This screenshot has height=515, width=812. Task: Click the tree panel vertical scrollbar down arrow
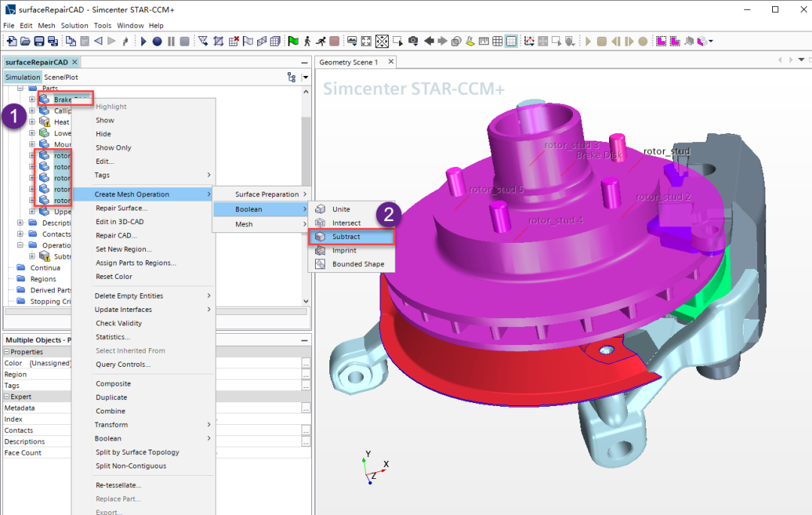(x=305, y=301)
